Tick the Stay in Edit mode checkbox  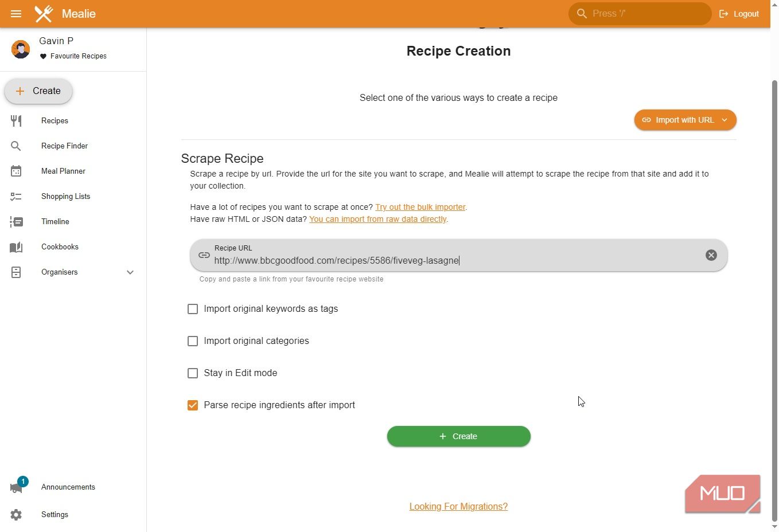(x=193, y=373)
